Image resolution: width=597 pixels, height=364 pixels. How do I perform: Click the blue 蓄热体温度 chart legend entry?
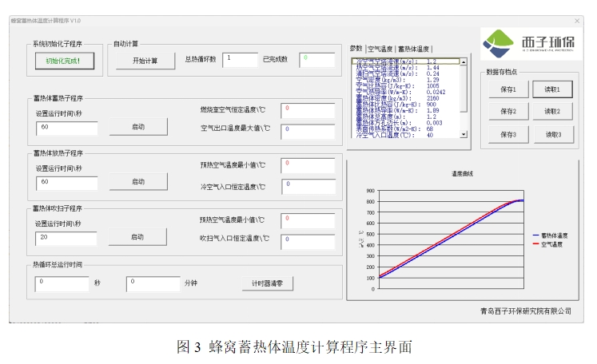551,235
